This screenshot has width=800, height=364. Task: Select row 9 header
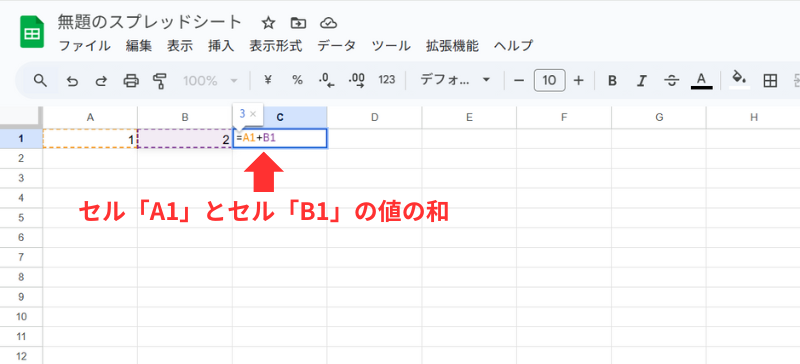(x=21, y=297)
